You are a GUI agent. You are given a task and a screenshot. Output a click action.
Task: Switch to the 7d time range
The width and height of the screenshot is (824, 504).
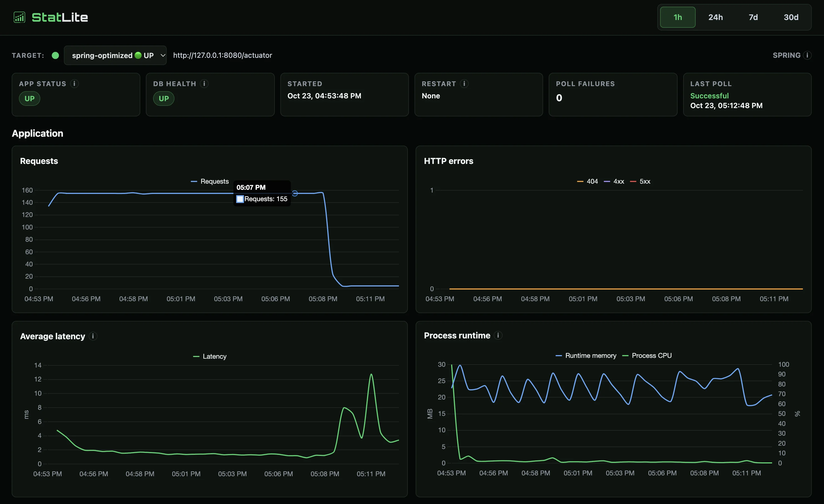point(753,18)
